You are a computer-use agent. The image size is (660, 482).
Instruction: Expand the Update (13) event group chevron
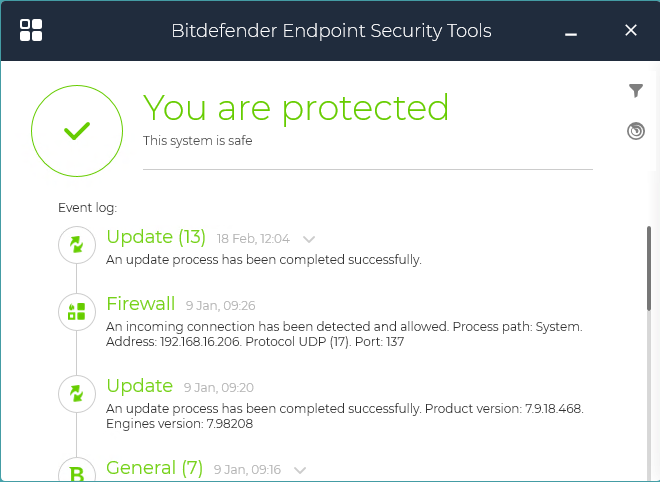pos(309,239)
